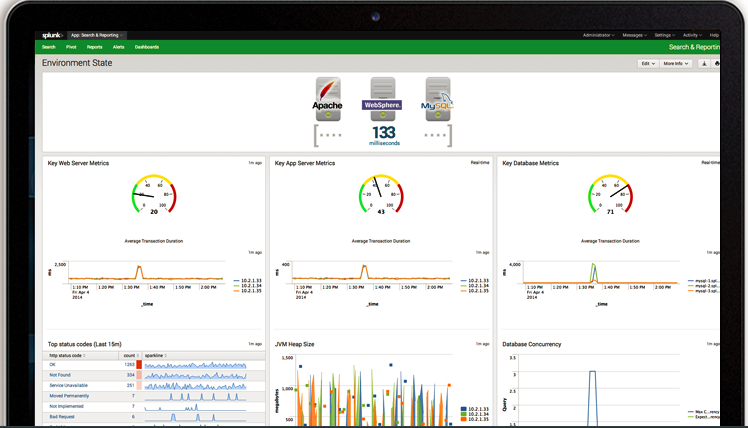Switch to the Pivot tab
The height and width of the screenshot is (428, 748).
click(72, 47)
